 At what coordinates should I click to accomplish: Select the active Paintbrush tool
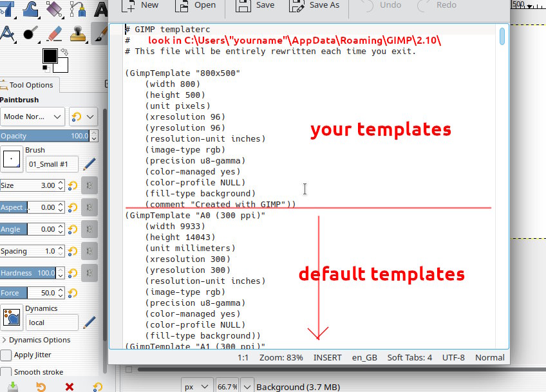100,33
